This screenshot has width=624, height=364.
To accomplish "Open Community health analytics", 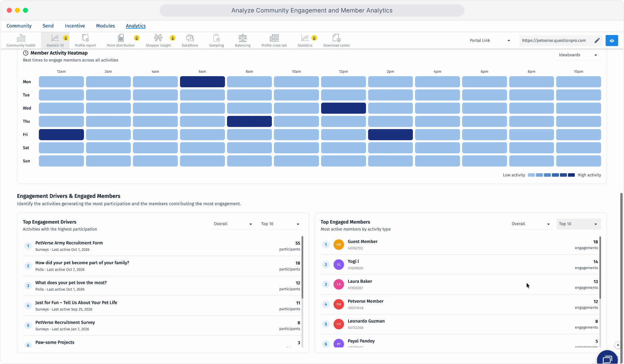I will point(21,40).
